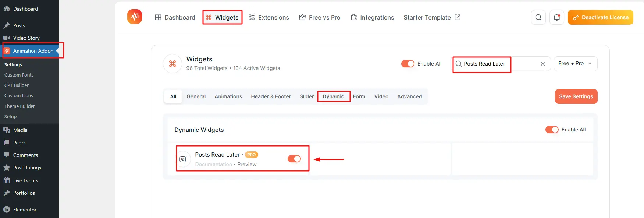This screenshot has height=218, width=644.
Task: Click the Widgets section icon beside the heading
Action: coord(172,64)
